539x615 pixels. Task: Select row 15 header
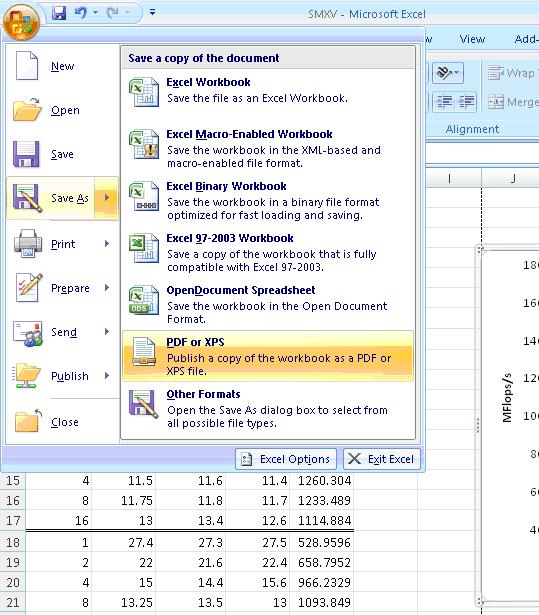[x=13, y=481]
